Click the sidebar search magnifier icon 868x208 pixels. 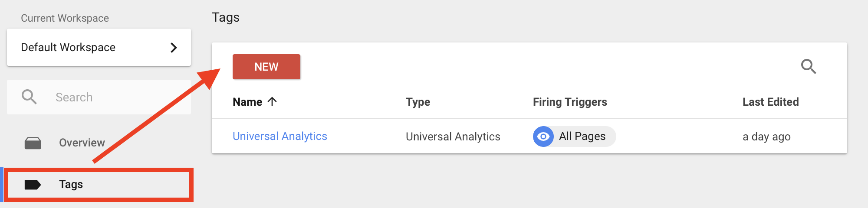pyautogui.click(x=29, y=97)
